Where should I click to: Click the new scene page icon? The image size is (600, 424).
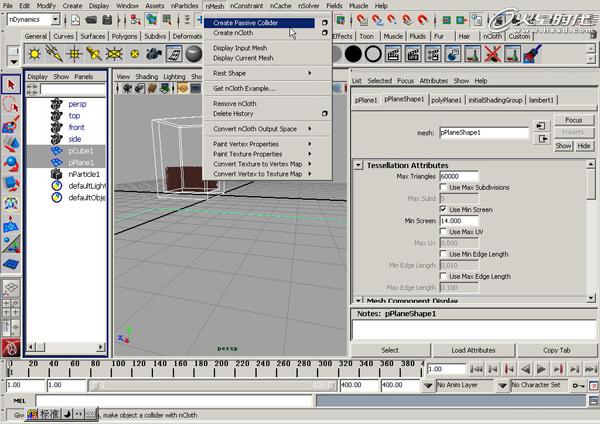(75, 20)
